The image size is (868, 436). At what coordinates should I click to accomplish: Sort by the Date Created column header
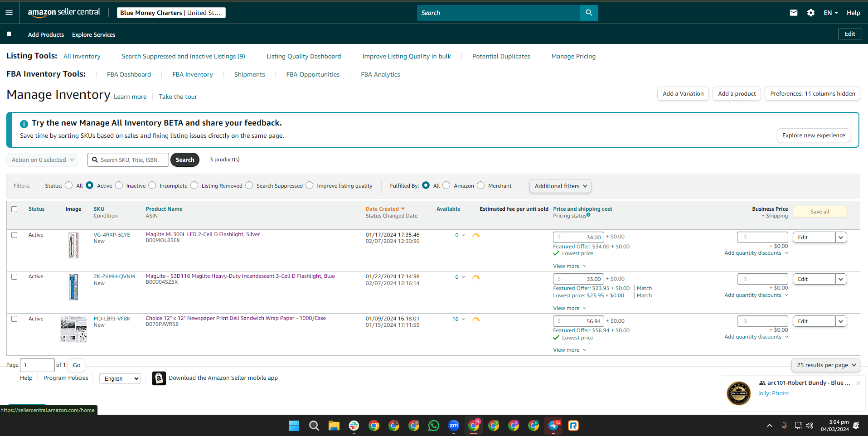(385, 209)
